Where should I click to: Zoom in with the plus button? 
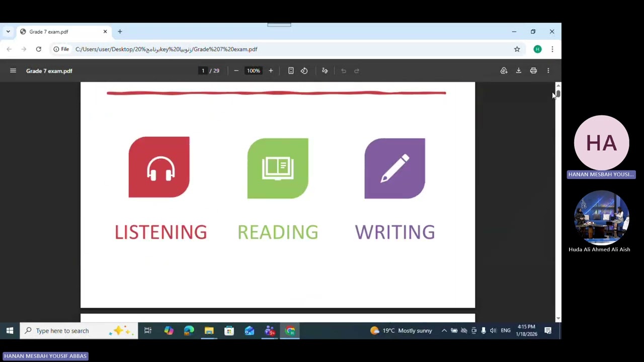tap(271, 71)
